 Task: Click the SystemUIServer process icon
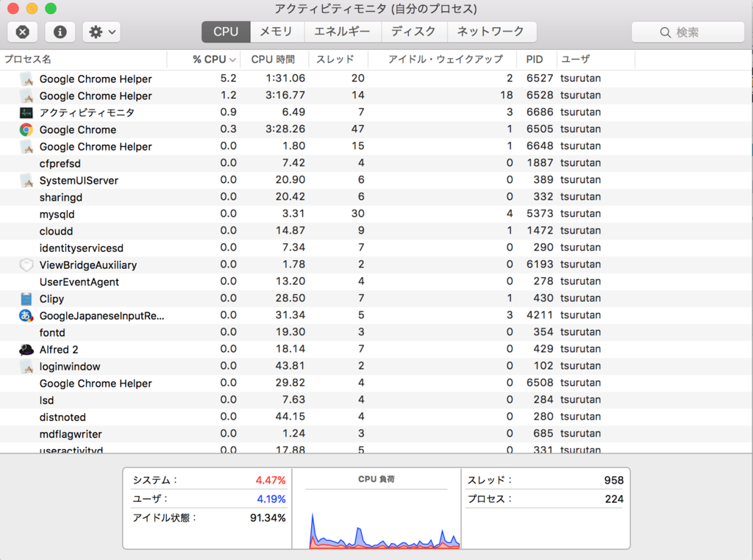[x=26, y=181]
